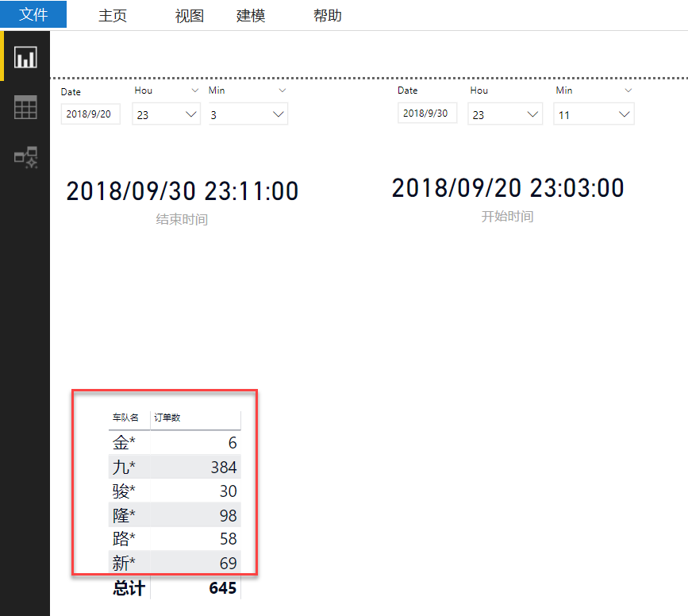Click the order count value 30
The height and width of the screenshot is (616, 688).
229,491
